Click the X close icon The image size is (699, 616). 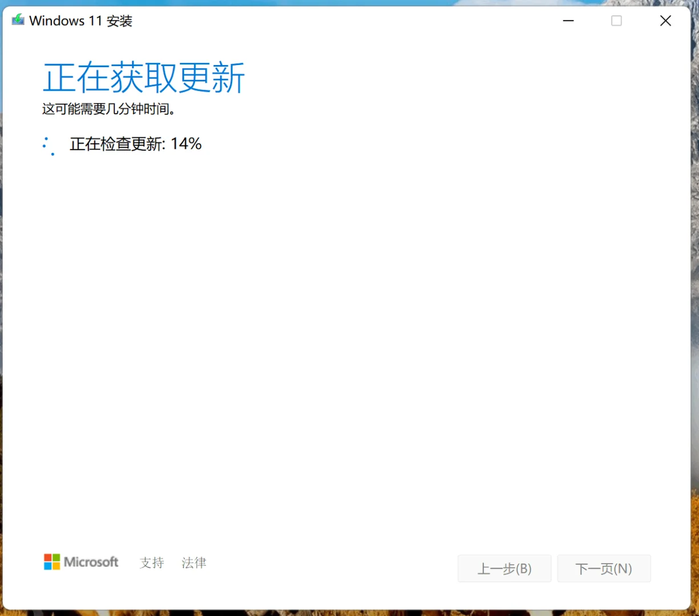[665, 21]
